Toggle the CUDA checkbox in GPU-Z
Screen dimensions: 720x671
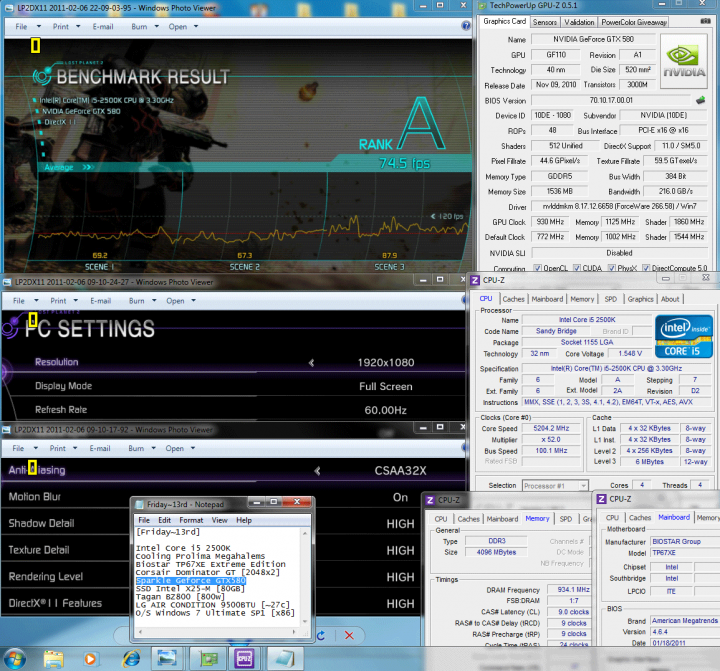[577, 268]
